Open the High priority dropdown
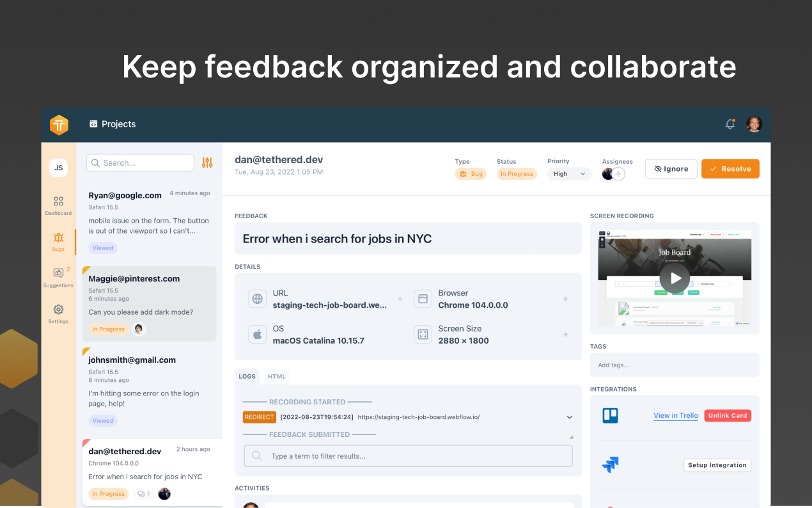 point(569,174)
